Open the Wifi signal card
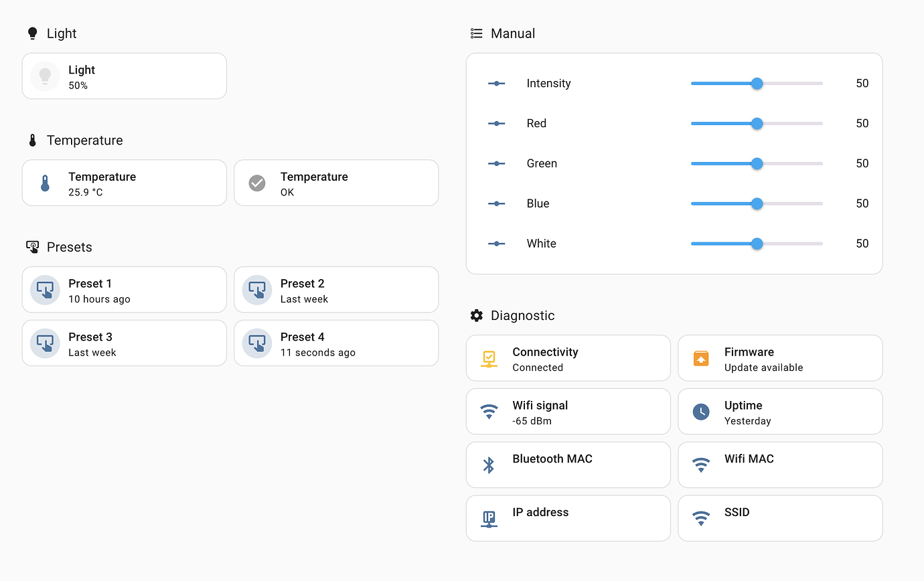Viewport: 924px width, 581px height. 568,412
